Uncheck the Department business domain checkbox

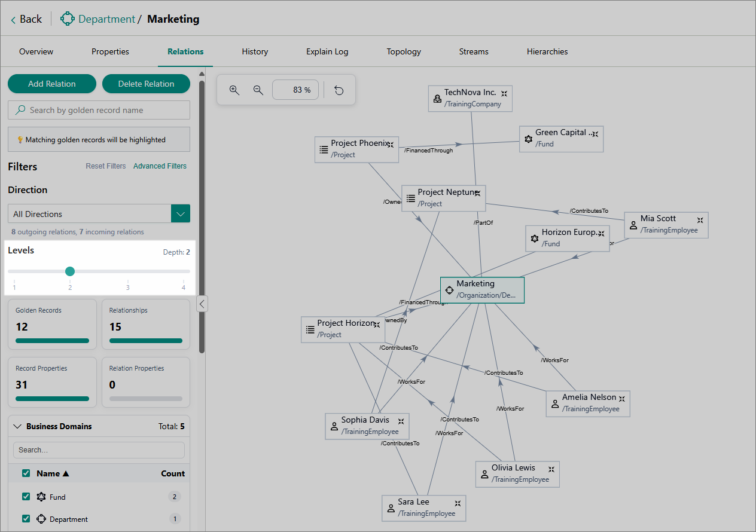click(x=26, y=519)
